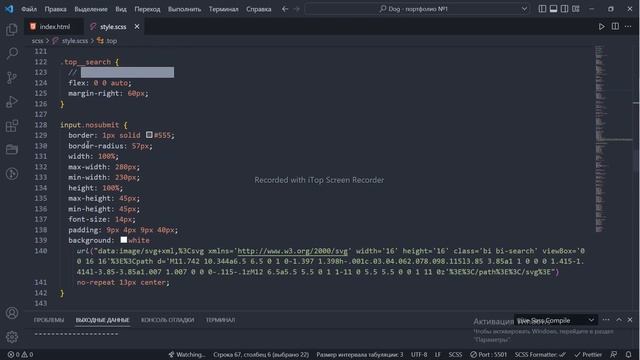This screenshot has height=360, width=640.
Task: Click the cursor position Строка 67 status
Action: tap(261, 355)
